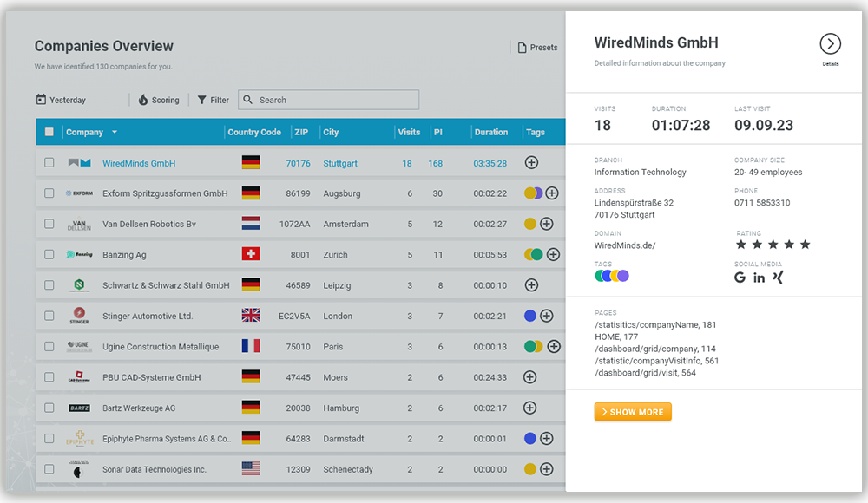Screen dimensions: 868x503
Task: Add a tag to PBU CAD-Systeme GmbH row
Action: pyautogui.click(x=529, y=377)
